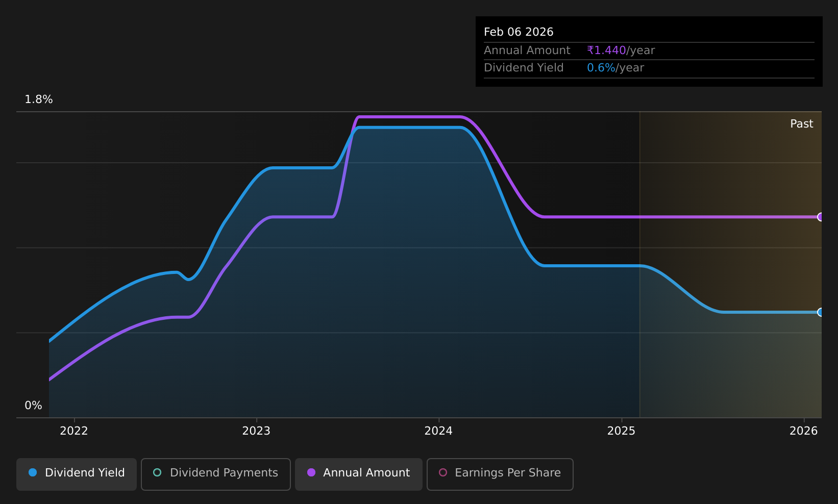The image size is (838, 504).
Task: Click the 'Annual Amount' tooltip row label
Action: point(527,51)
